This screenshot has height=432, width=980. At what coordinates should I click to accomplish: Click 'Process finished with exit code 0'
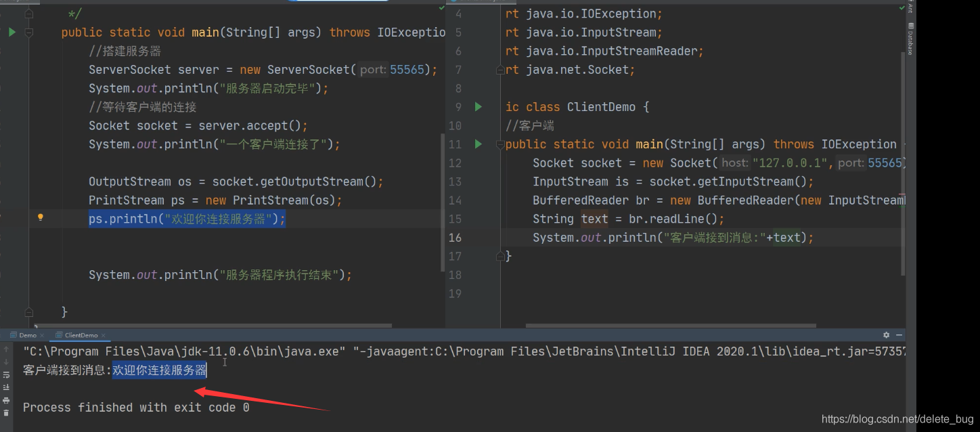click(136, 407)
